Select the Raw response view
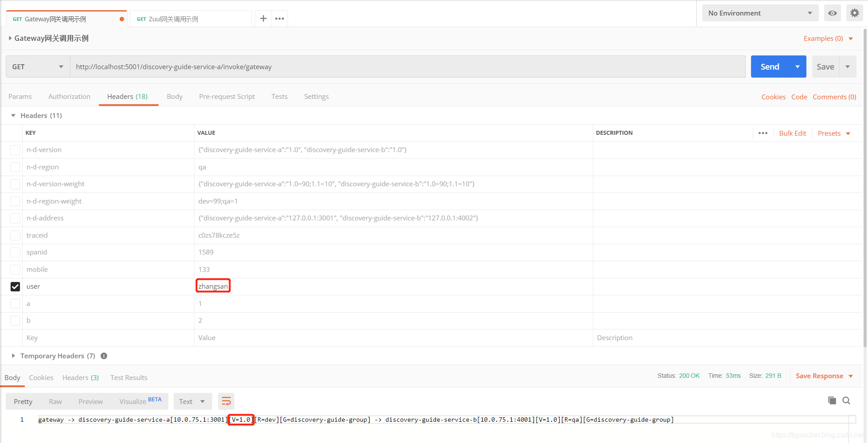This screenshot has width=868, height=443. [x=55, y=401]
